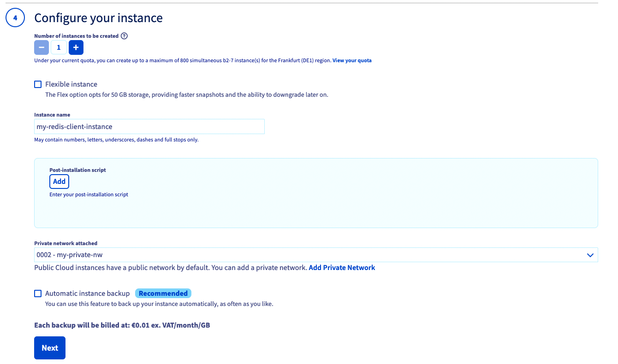This screenshot has height=364, width=618.
Task: Toggle Flexible instance by clicking its label
Action: click(71, 84)
